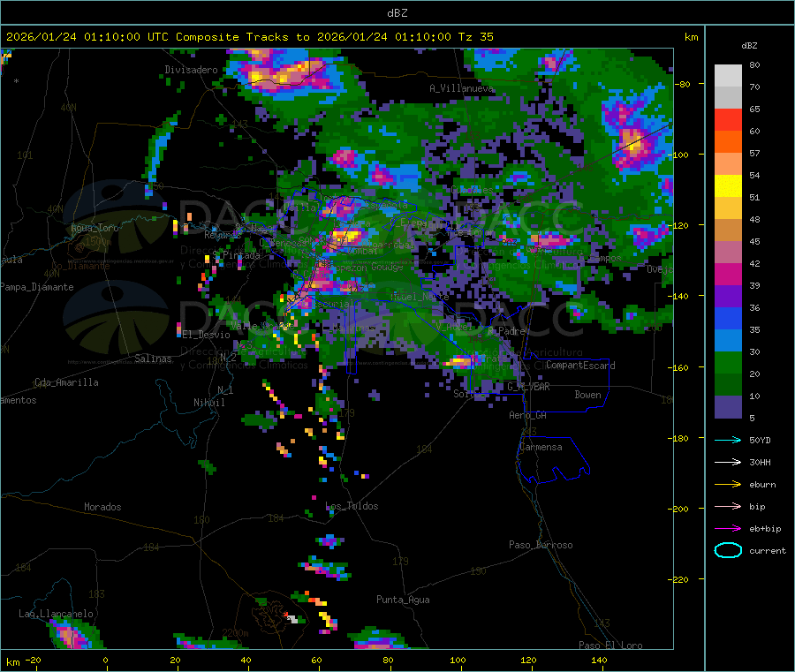Click the 'eb+bip' legend label
The image size is (795, 672).
tap(765, 529)
